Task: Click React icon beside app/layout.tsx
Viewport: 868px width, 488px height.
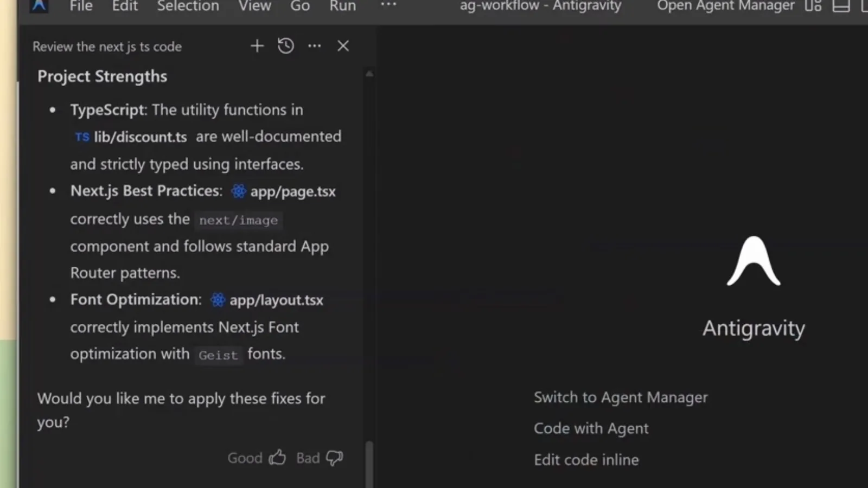Action: click(x=218, y=300)
